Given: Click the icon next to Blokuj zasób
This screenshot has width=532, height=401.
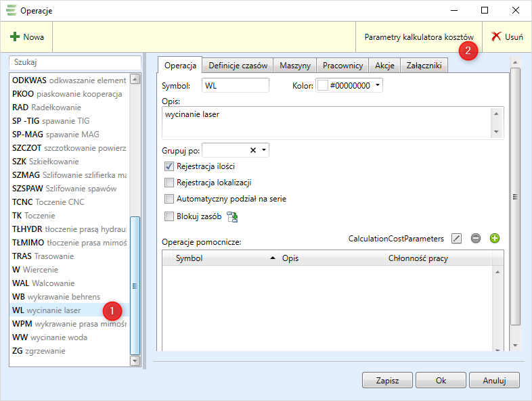Looking at the screenshot, I should click(232, 217).
